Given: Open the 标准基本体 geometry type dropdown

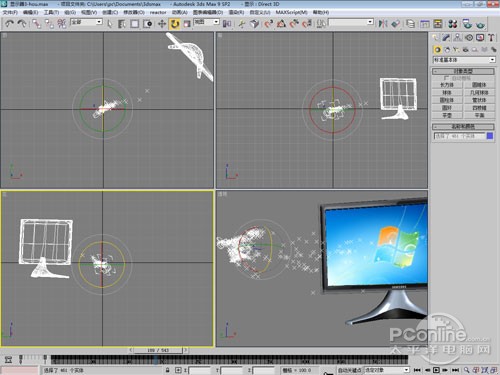Looking at the screenshot, I should coord(464,60).
